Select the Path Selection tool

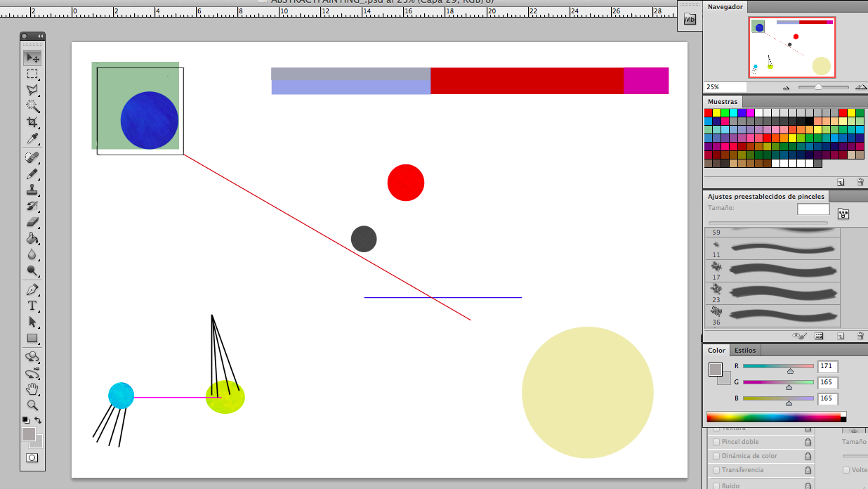(x=32, y=322)
